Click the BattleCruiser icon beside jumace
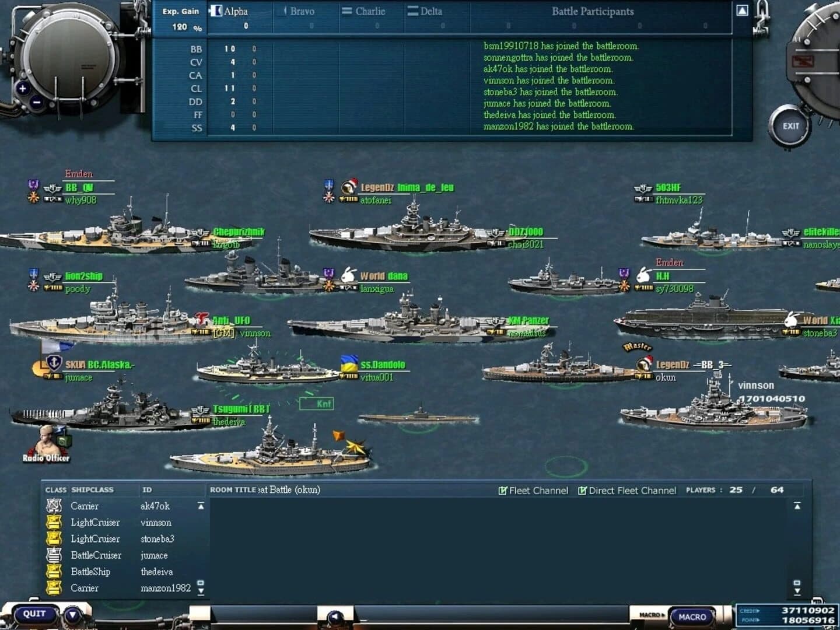Viewport: 840px width, 630px height. pos(54,555)
